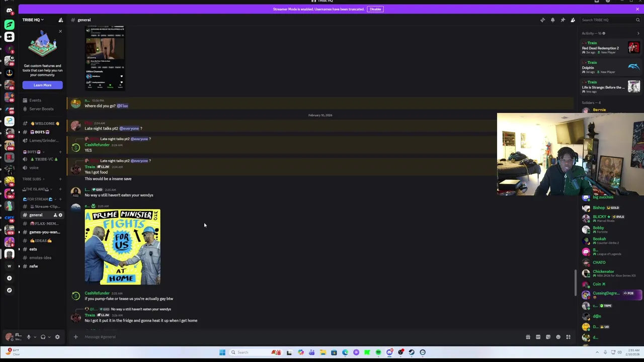This screenshot has width=644, height=362.
Task: Open notification settings bell icon
Action: [552, 20]
